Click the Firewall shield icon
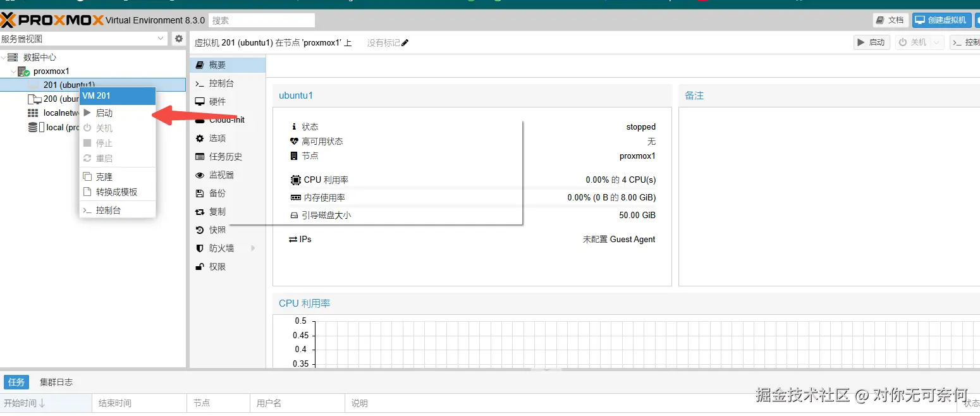 click(200, 248)
